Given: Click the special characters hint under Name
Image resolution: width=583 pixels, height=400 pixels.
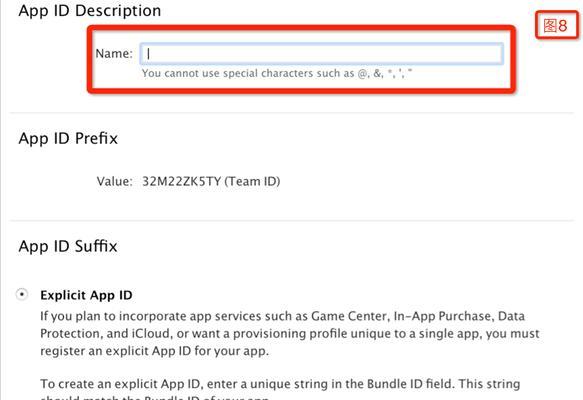Looking at the screenshot, I should pyautogui.click(x=277, y=73).
